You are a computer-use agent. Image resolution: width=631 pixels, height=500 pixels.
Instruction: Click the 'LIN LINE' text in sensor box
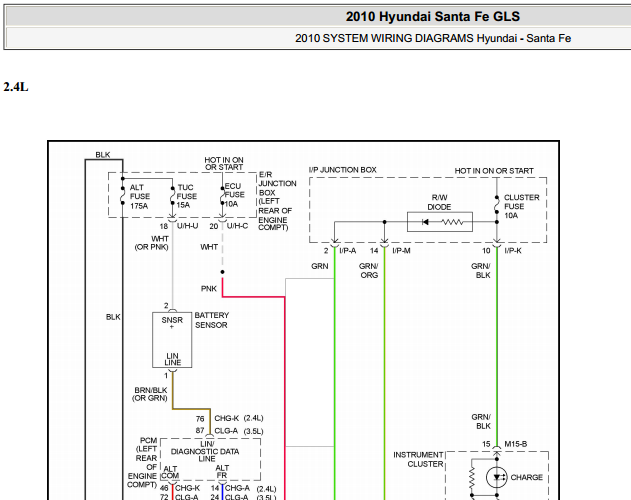(x=173, y=359)
